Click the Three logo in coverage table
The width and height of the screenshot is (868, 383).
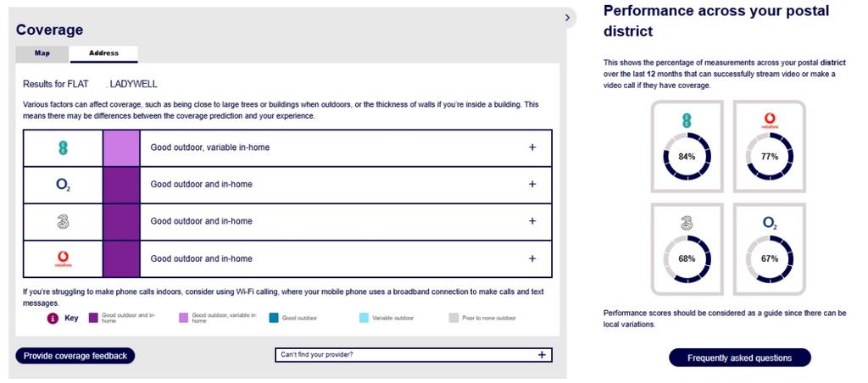(x=63, y=221)
